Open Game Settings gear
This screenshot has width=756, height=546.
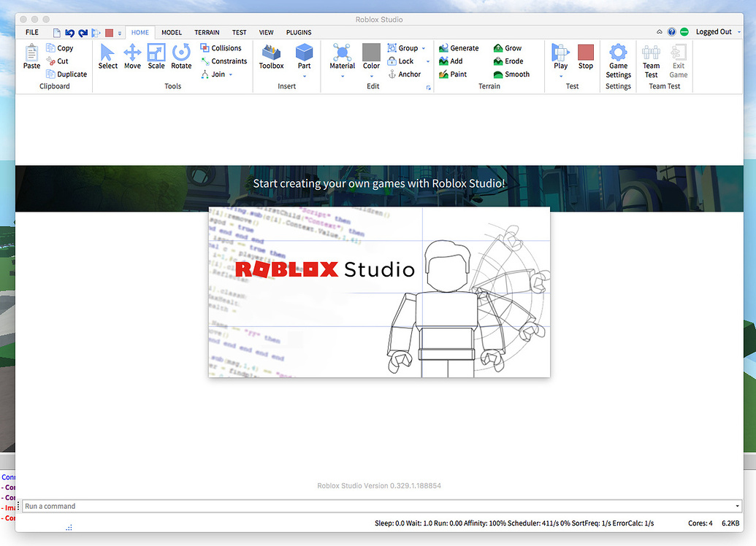pos(618,52)
